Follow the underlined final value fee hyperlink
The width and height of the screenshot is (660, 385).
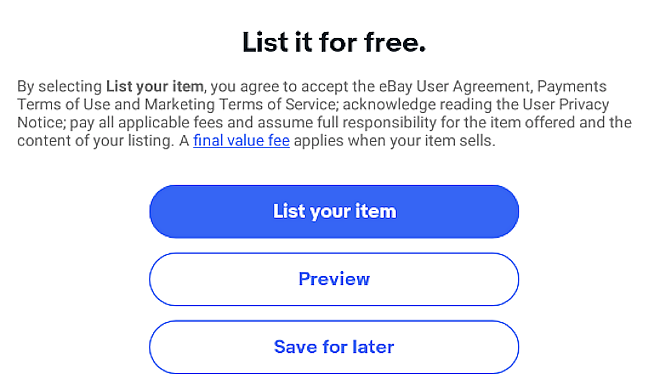point(241,141)
